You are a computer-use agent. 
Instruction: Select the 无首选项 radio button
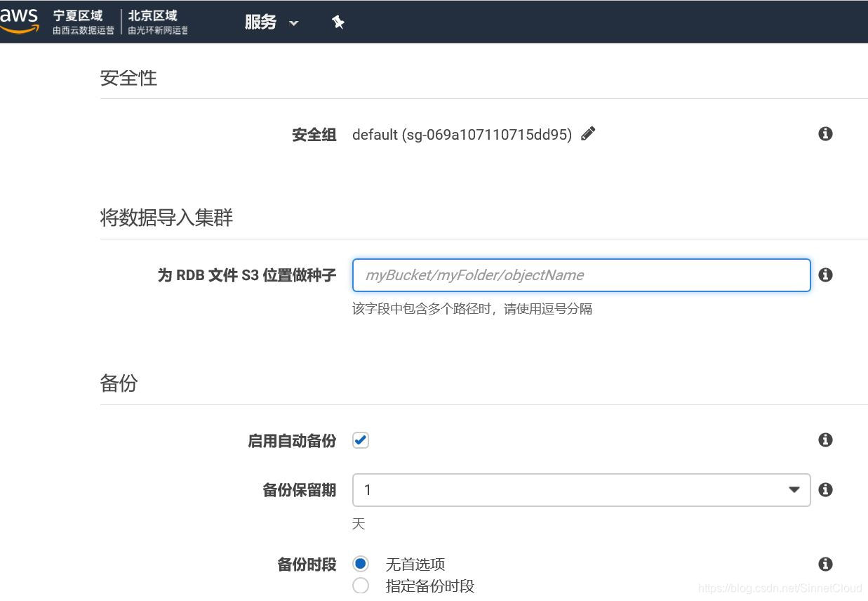[x=360, y=564]
